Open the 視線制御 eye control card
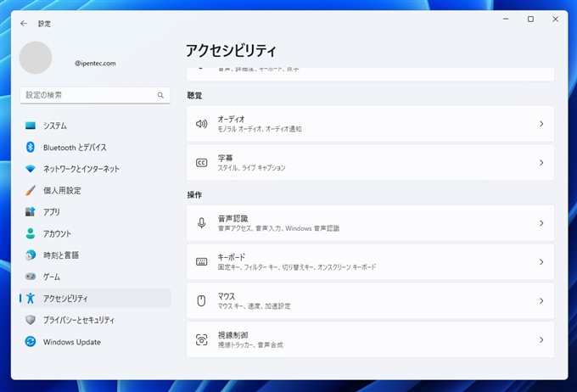 coord(370,339)
